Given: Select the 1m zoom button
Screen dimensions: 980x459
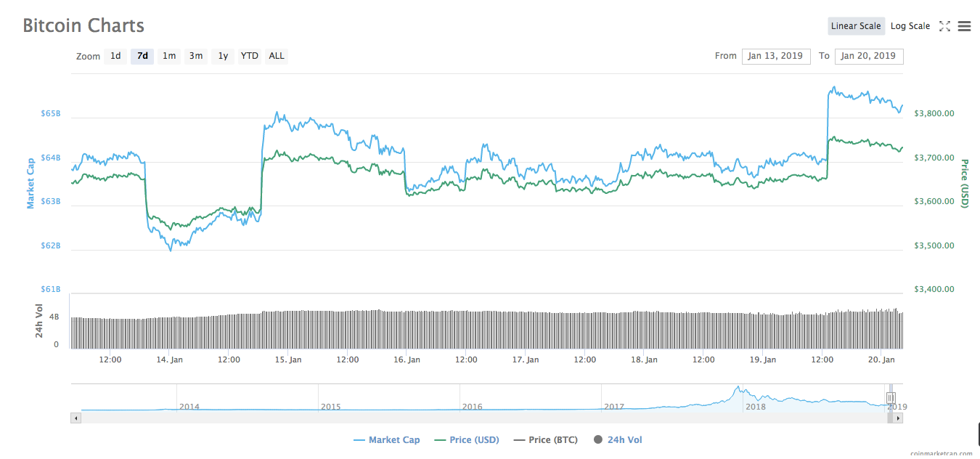Looking at the screenshot, I should coord(168,56).
